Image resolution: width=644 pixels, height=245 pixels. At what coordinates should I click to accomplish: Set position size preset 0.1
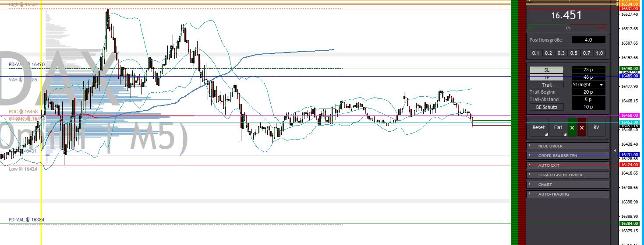(x=536, y=53)
